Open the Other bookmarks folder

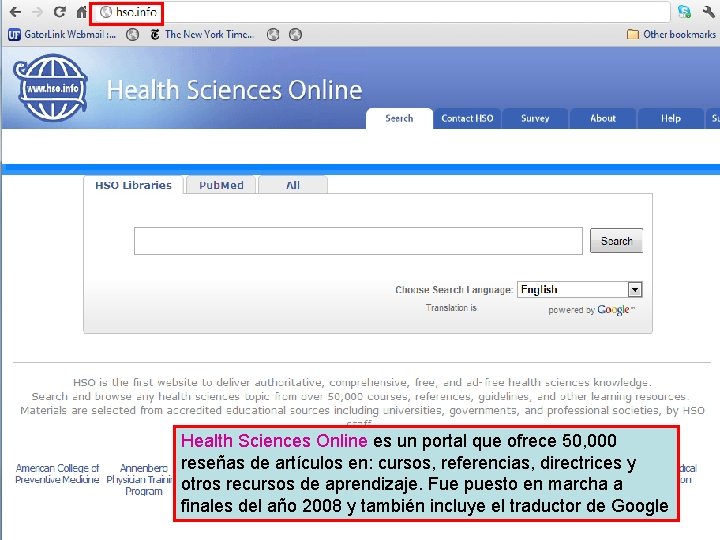click(x=671, y=34)
